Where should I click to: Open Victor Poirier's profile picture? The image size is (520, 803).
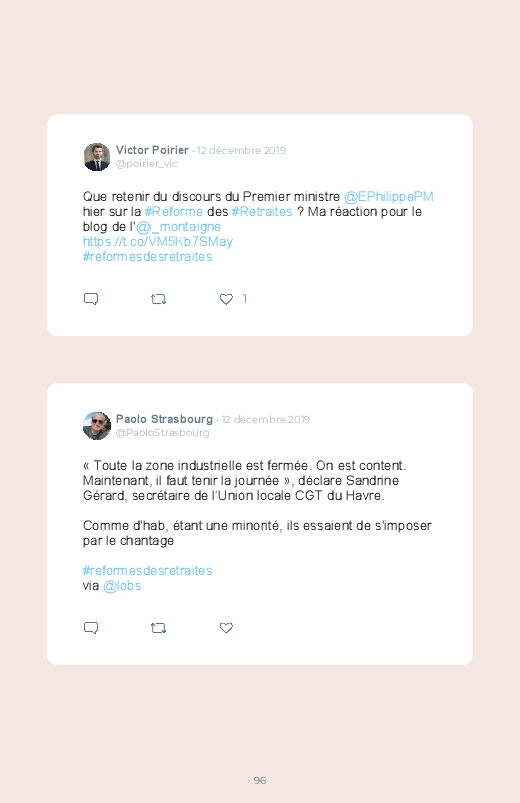click(x=97, y=157)
